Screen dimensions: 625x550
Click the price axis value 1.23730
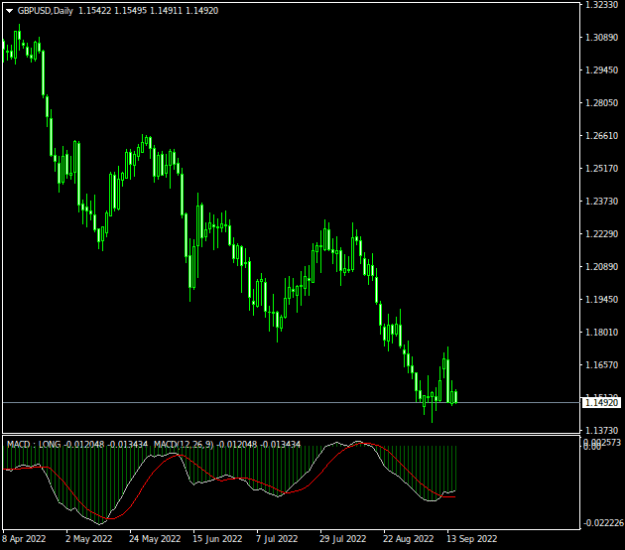click(x=601, y=201)
